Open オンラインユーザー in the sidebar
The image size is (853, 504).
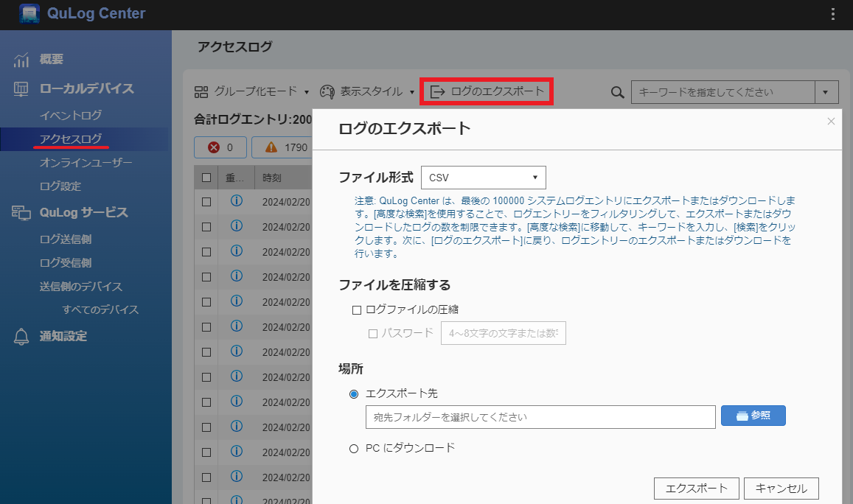pos(86,163)
